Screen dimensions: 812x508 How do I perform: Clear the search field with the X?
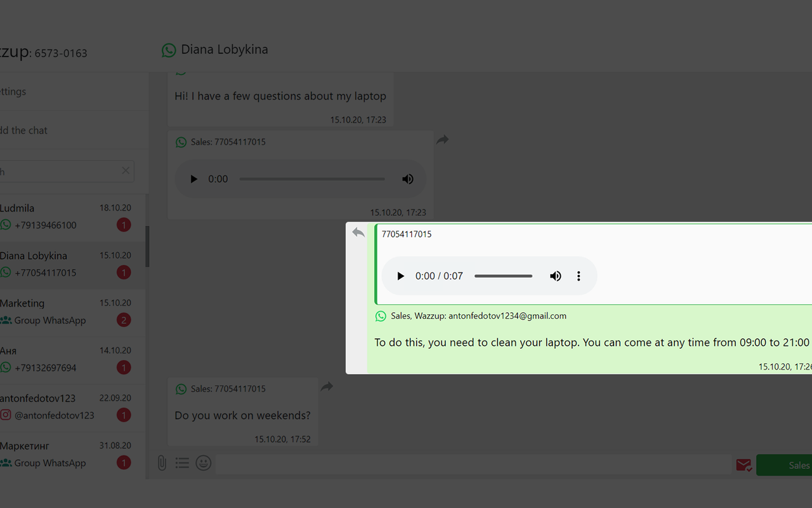point(126,171)
